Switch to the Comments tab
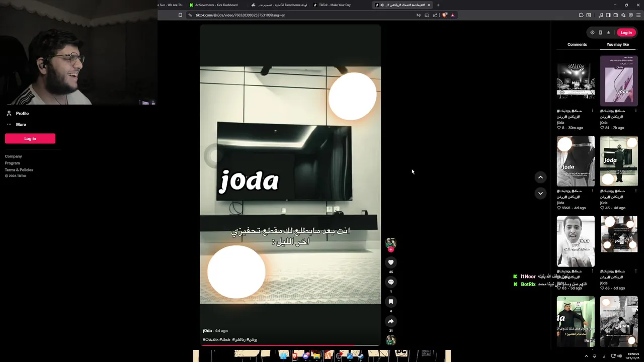The image size is (644, 362). coord(577,45)
